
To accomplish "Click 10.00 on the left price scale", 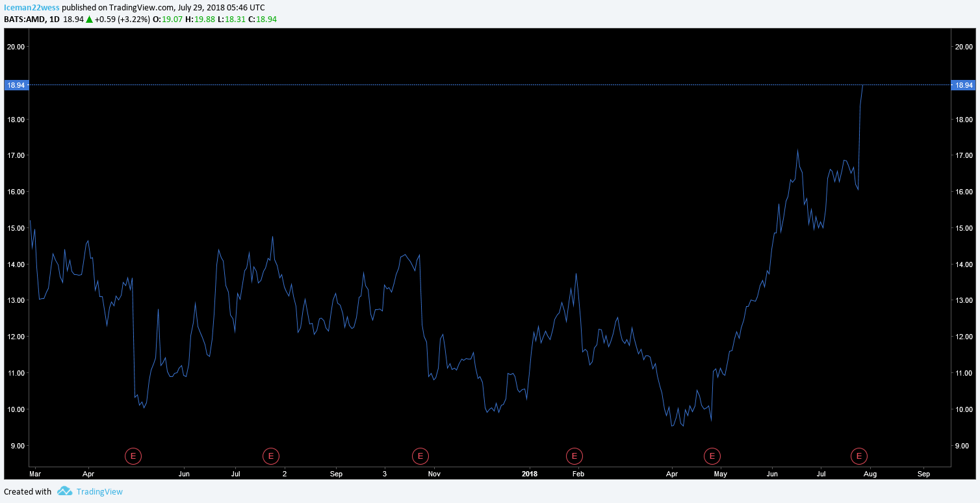I will (16, 409).
